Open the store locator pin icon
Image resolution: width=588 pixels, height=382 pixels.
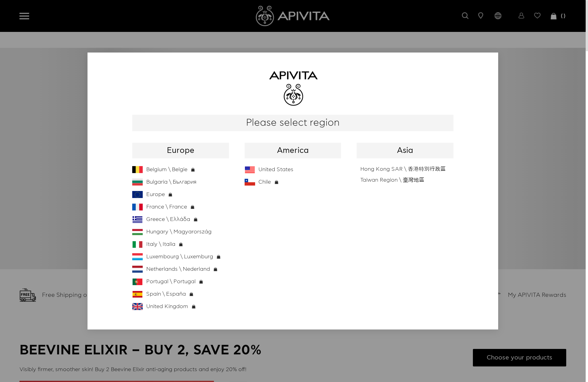pos(481,16)
